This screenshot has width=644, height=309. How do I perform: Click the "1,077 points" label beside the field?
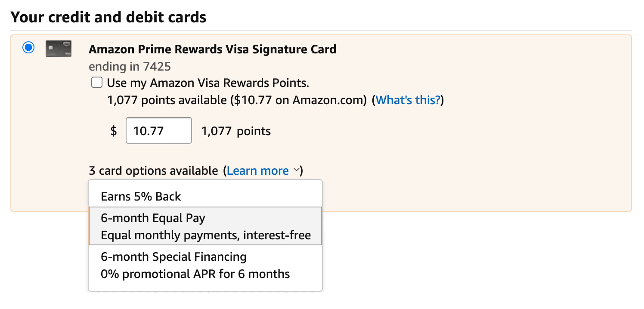tap(236, 131)
